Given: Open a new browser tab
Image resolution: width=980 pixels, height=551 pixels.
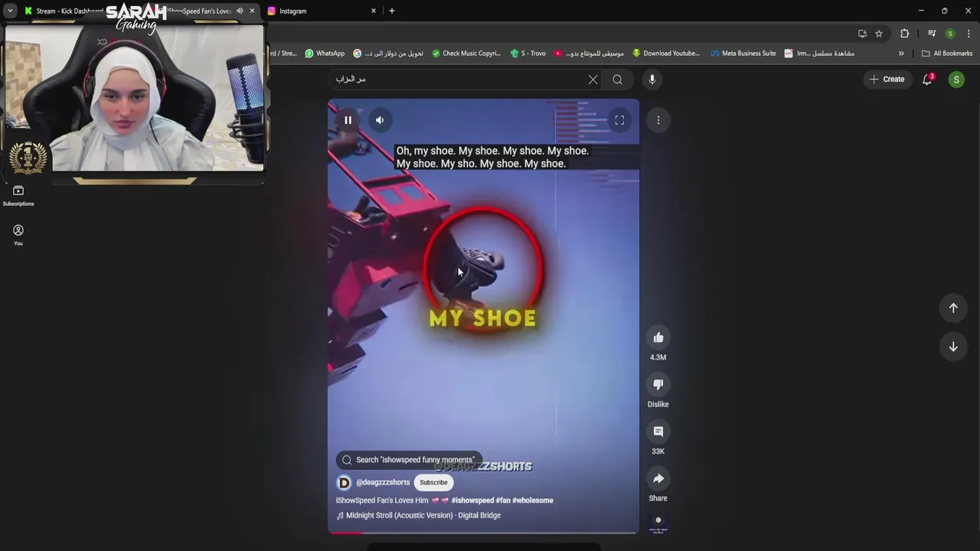Looking at the screenshot, I should click(392, 11).
